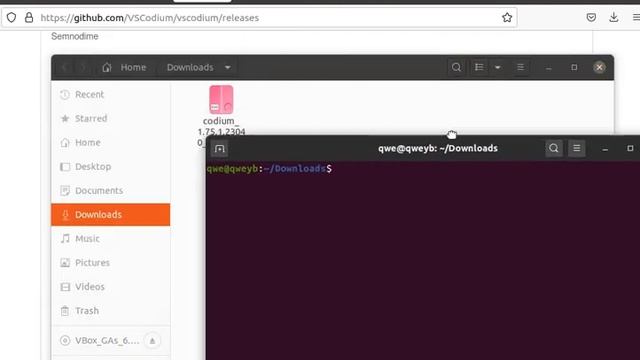Select the Home path segment in Files
The height and width of the screenshot is (360, 640).
point(124,67)
